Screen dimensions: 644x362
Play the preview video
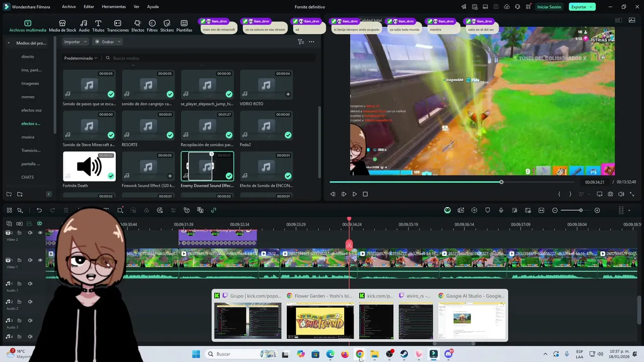(x=355, y=194)
